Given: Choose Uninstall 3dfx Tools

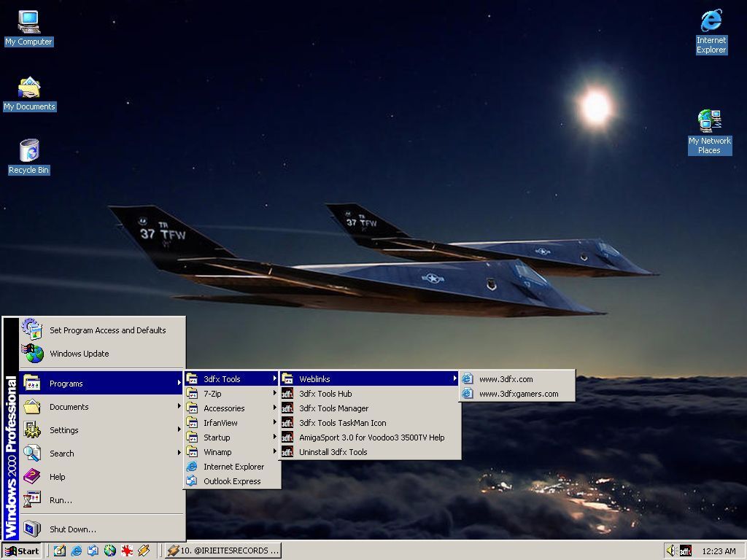Looking at the screenshot, I should 333,452.
